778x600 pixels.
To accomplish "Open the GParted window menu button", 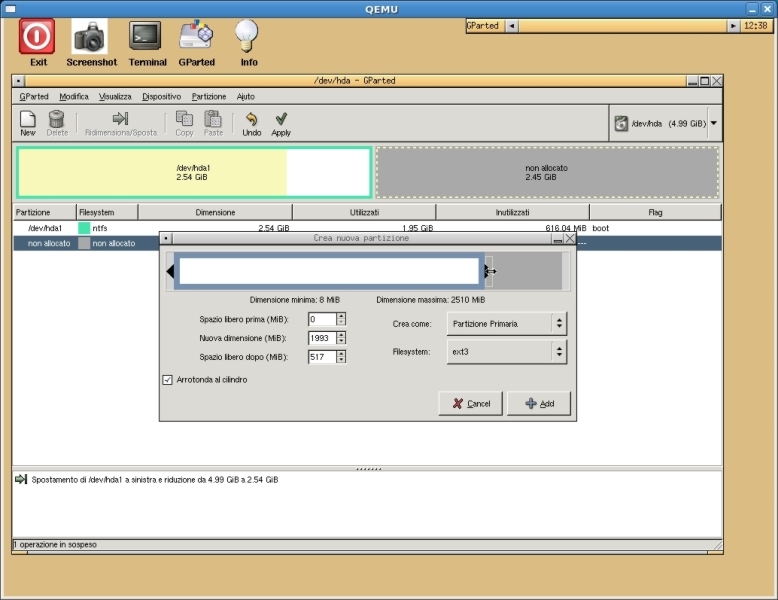I will (18, 81).
